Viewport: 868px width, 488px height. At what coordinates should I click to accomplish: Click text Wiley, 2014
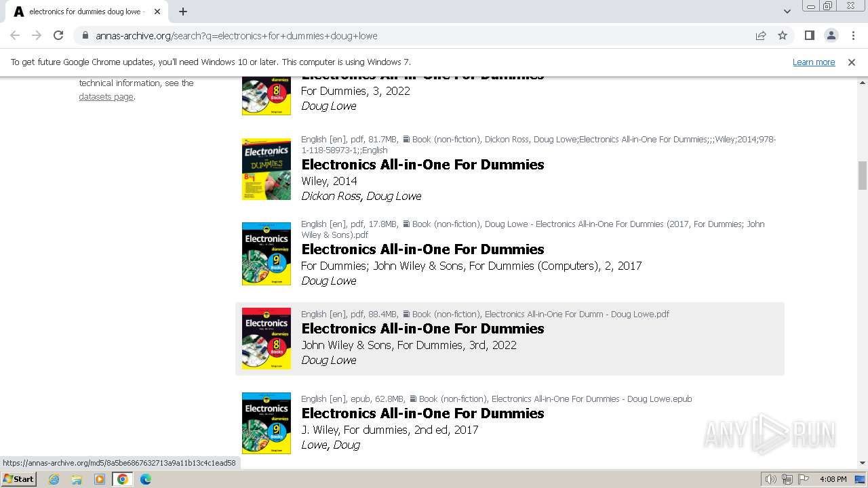tap(329, 181)
